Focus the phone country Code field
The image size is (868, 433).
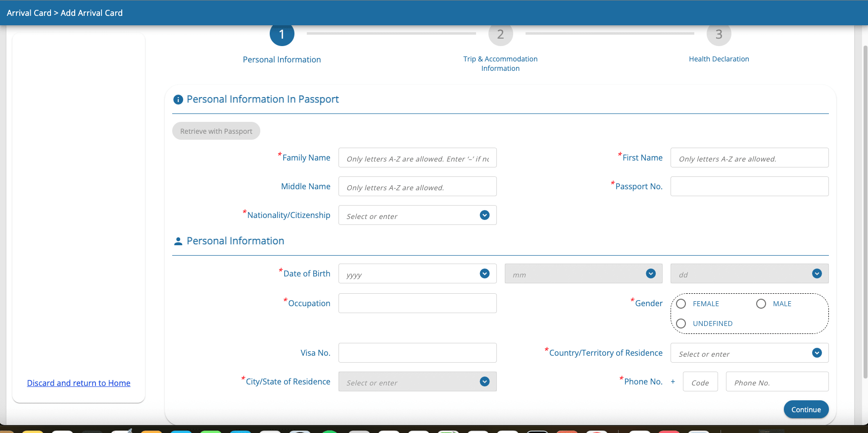click(x=700, y=381)
